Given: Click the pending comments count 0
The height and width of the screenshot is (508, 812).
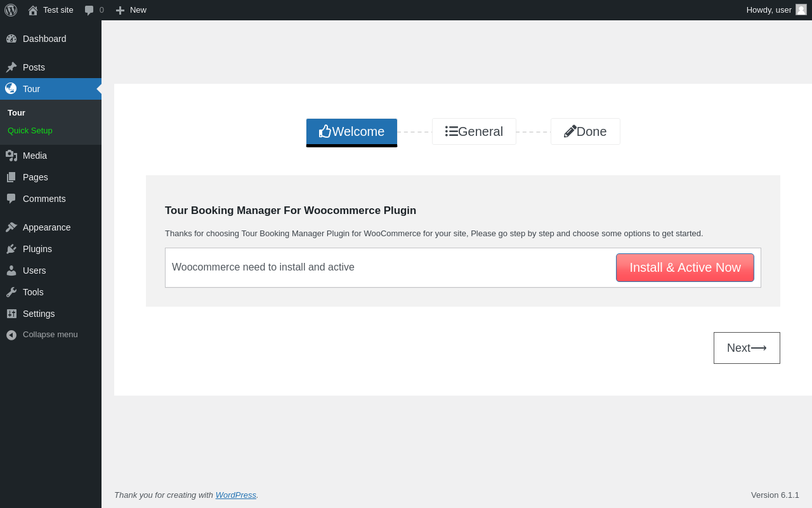Looking at the screenshot, I should pos(101,10).
